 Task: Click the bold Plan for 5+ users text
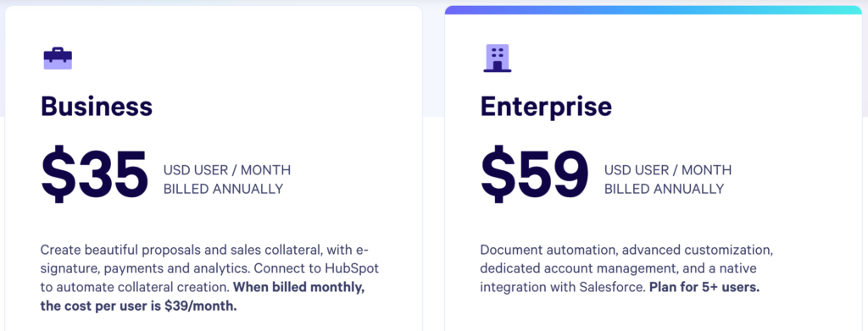tap(704, 288)
